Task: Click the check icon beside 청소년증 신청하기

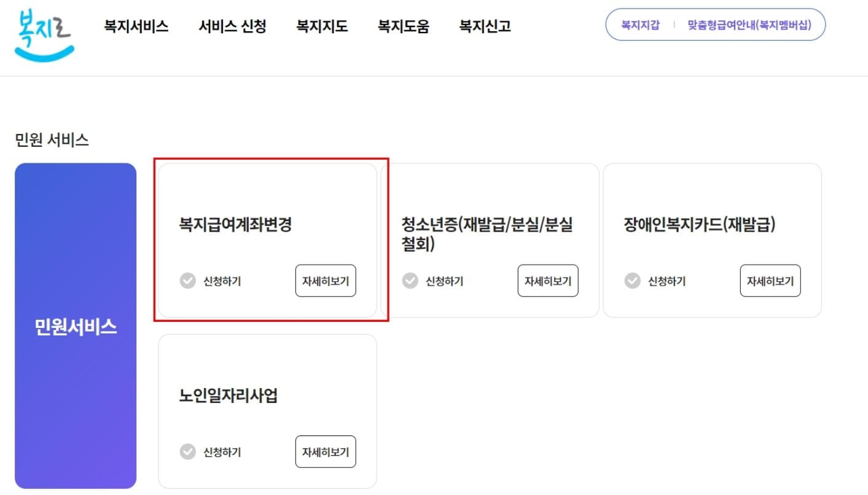Action: pyautogui.click(x=410, y=281)
